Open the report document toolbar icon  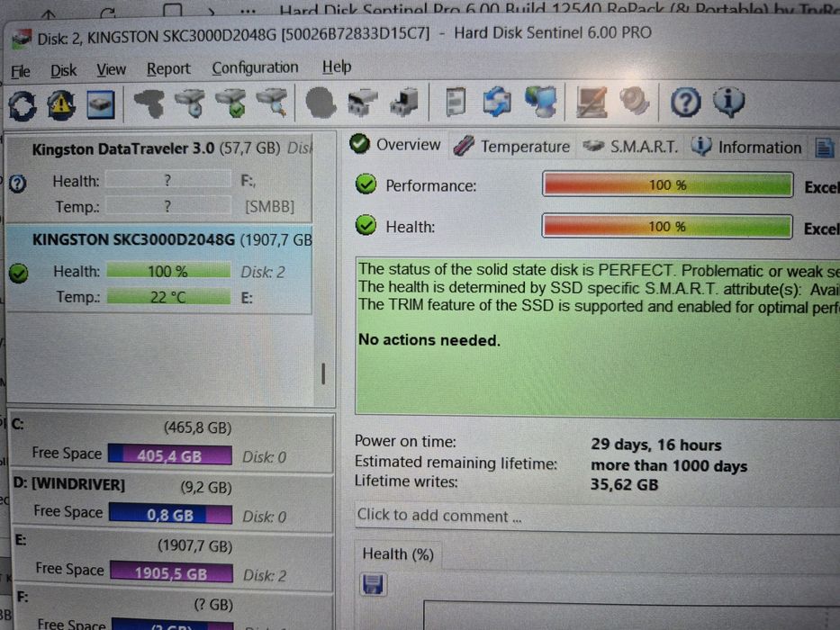coord(456,101)
